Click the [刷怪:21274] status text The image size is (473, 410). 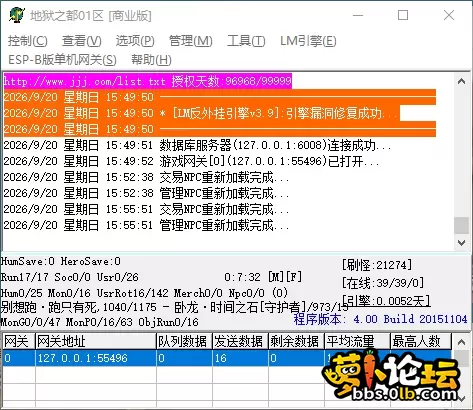[x=377, y=265]
